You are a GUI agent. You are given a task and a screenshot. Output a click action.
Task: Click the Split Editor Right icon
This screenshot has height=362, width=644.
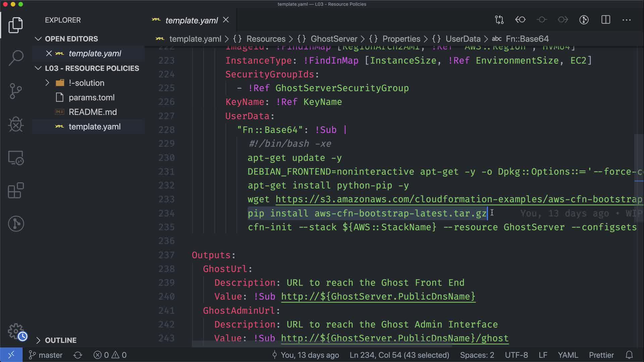[x=605, y=20]
